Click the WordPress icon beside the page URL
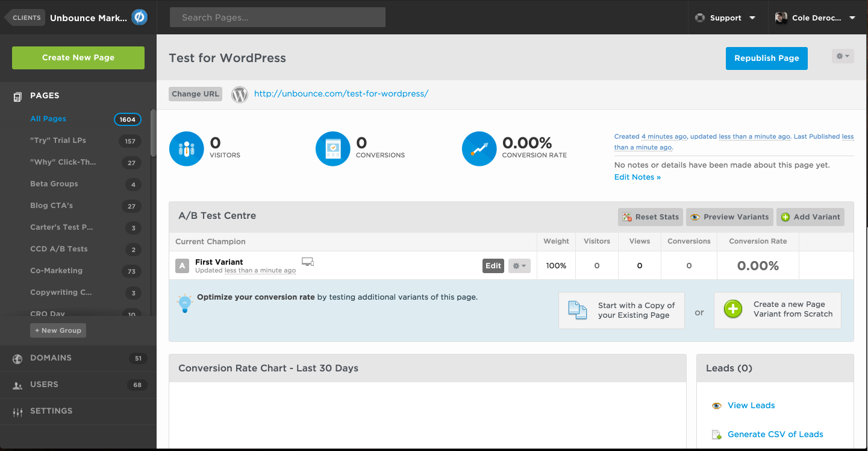This screenshot has width=868, height=451. [239, 94]
